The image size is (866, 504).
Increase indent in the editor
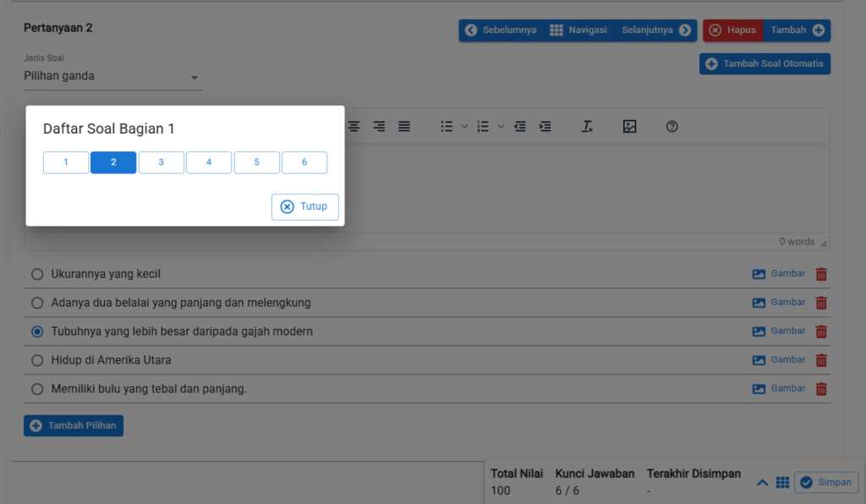pos(545,126)
